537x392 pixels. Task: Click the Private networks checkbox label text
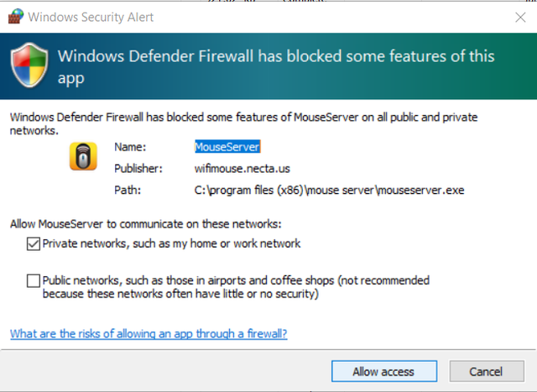pos(171,243)
